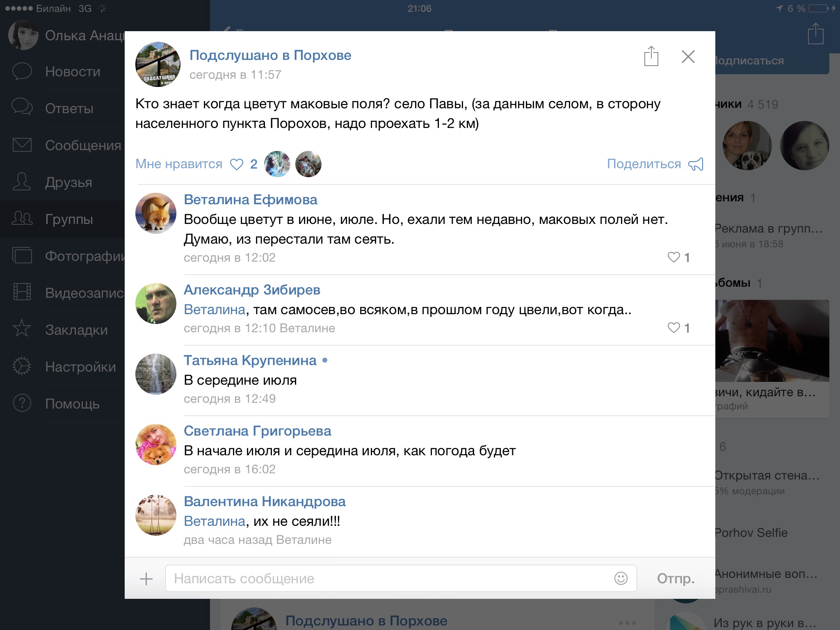The image size is (840, 630).
Task: Click the Написать сообщение input field
Action: pyautogui.click(x=401, y=578)
